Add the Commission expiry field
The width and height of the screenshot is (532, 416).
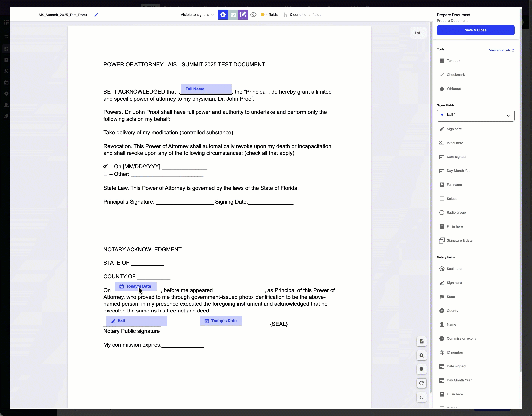point(475,338)
